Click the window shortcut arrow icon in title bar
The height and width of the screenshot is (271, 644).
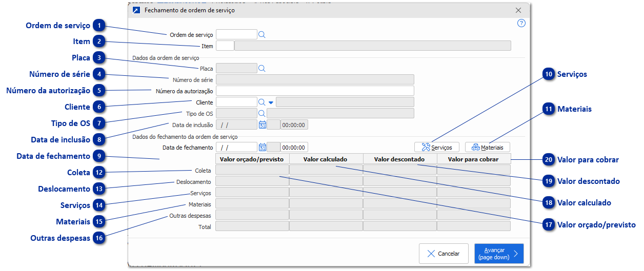point(136,10)
